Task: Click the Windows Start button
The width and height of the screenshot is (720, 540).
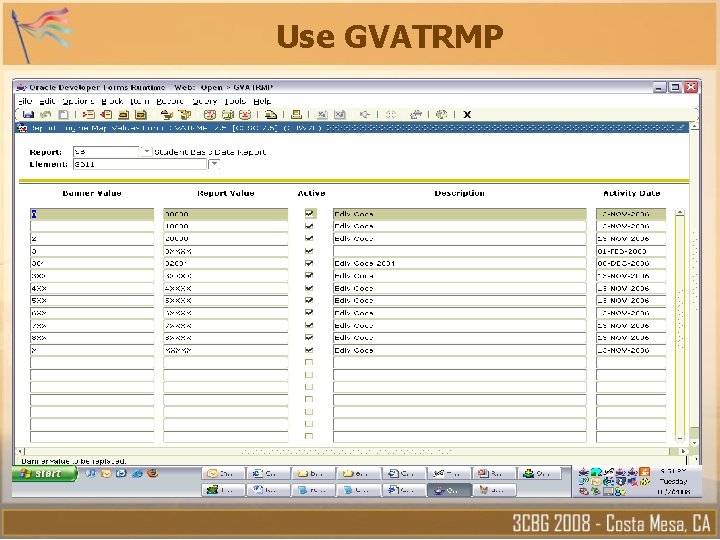Action: click(x=45, y=473)
